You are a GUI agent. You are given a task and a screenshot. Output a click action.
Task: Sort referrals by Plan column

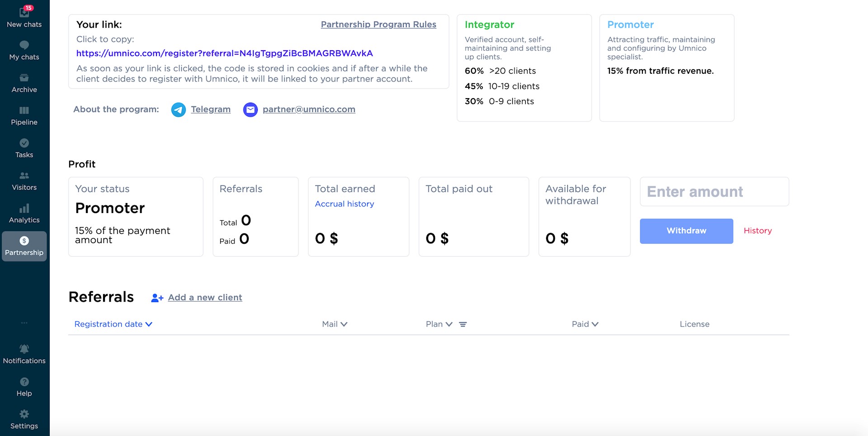[x=439, y=324]
